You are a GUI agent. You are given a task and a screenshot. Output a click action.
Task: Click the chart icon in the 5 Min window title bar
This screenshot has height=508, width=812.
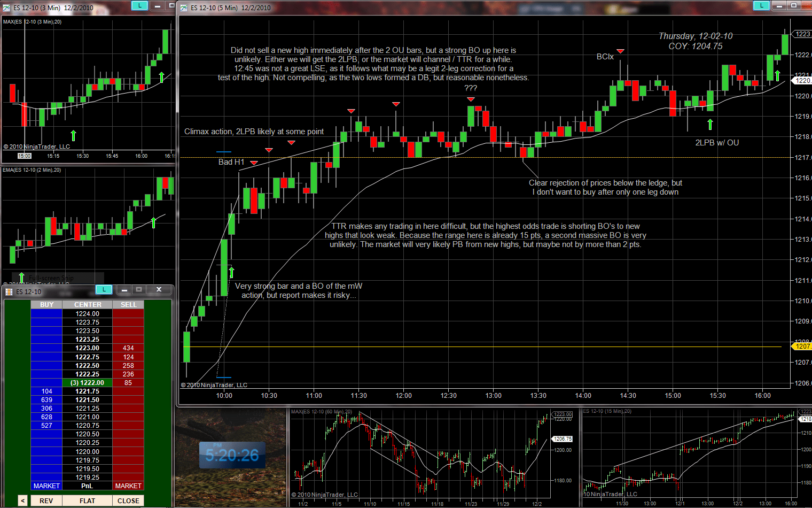pyautogui.click(x=184, y=7)
